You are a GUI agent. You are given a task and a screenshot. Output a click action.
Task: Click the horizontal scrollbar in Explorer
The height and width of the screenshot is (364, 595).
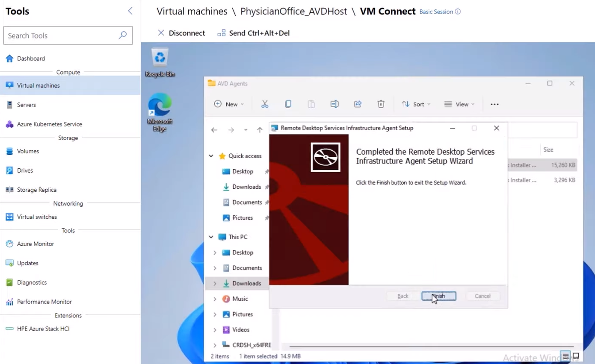432,346
